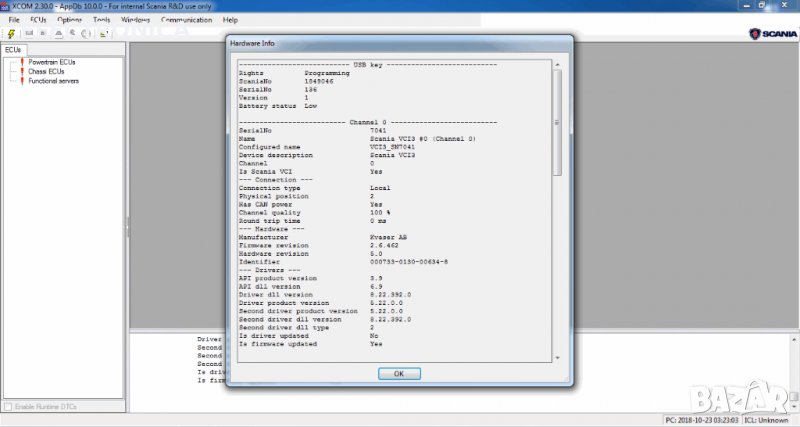Click the lightning bolt connect icon
Viewport: 800px width, 427px height.
click(x=10, y=33)
